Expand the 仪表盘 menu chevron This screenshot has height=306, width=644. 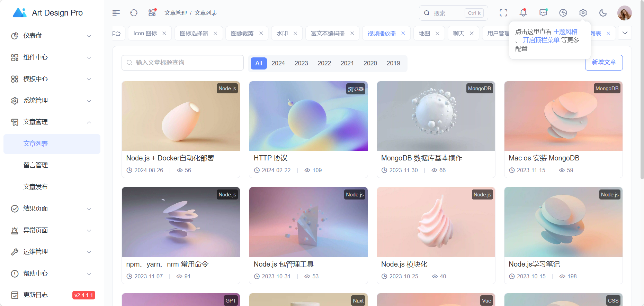[89, 36]
